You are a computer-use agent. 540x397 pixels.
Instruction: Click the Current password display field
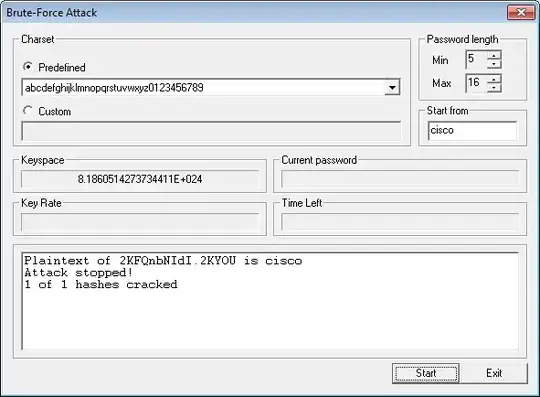[400, 179]
